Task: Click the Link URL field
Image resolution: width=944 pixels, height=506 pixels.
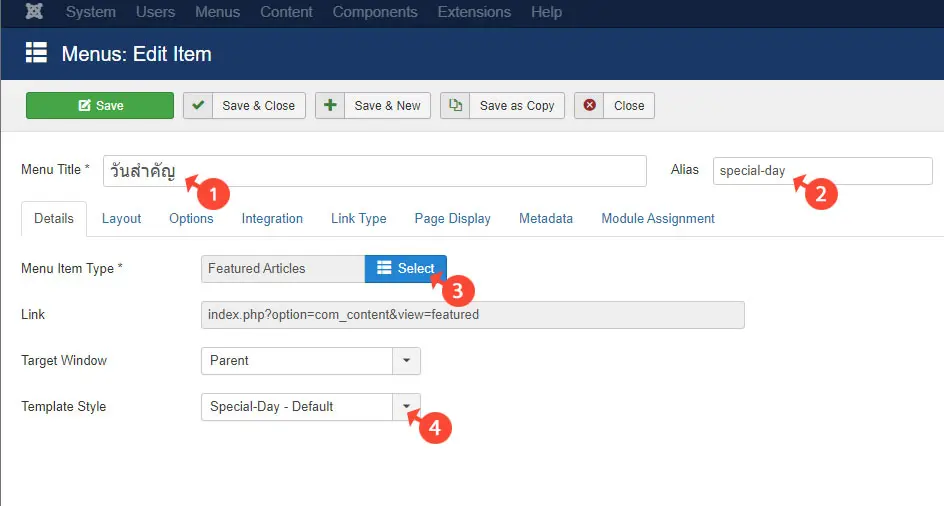Action: (x=472, y=315)
